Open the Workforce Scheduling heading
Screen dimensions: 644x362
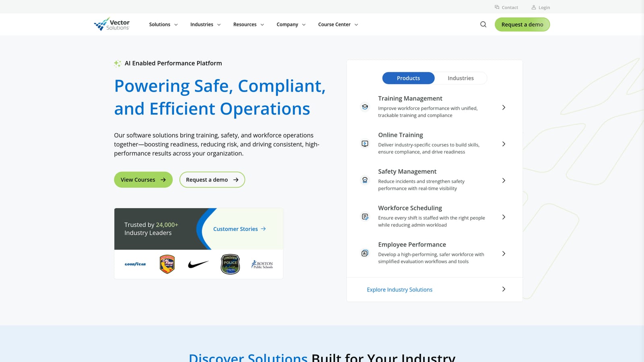[410, 208]
